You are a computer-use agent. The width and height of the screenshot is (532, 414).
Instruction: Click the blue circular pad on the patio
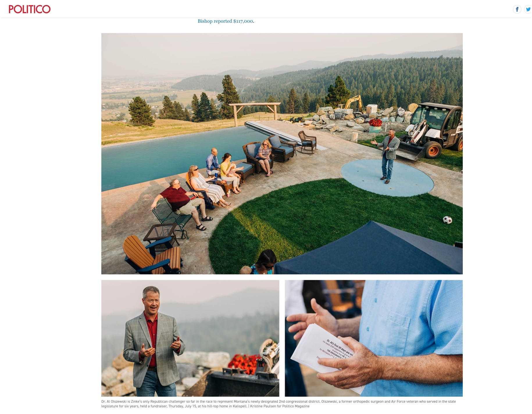(387, 178)
